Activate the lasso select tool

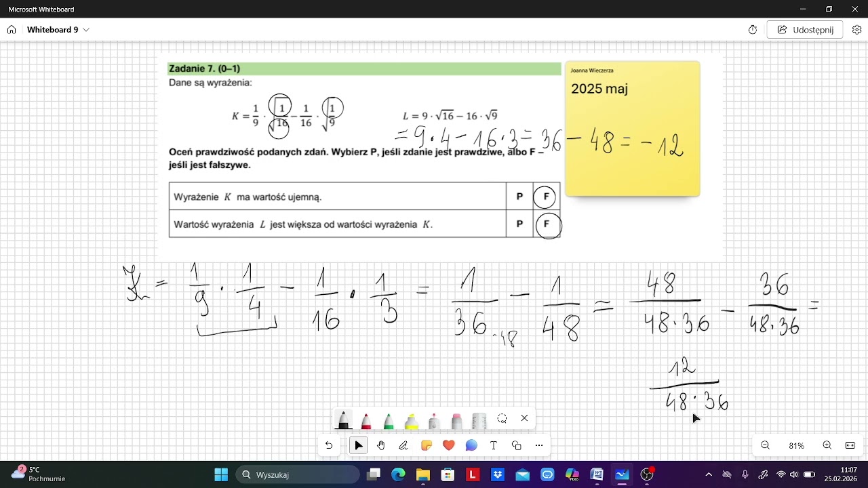click(502, 418)
